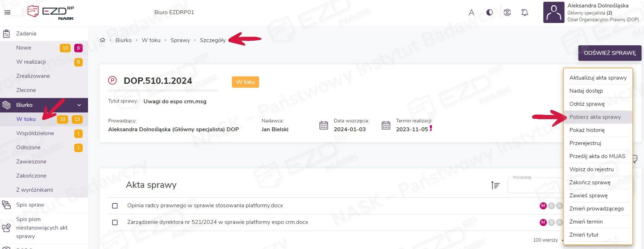The image size is (644, 249).
Task: Open the 'Odłożone' sidebar folder
Action: 28,147
